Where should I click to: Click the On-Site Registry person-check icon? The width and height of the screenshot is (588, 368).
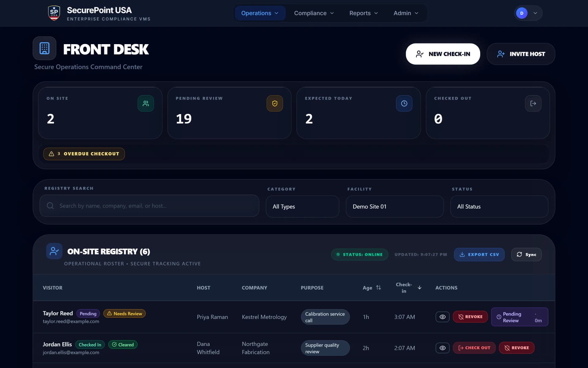tap(54, 251)
